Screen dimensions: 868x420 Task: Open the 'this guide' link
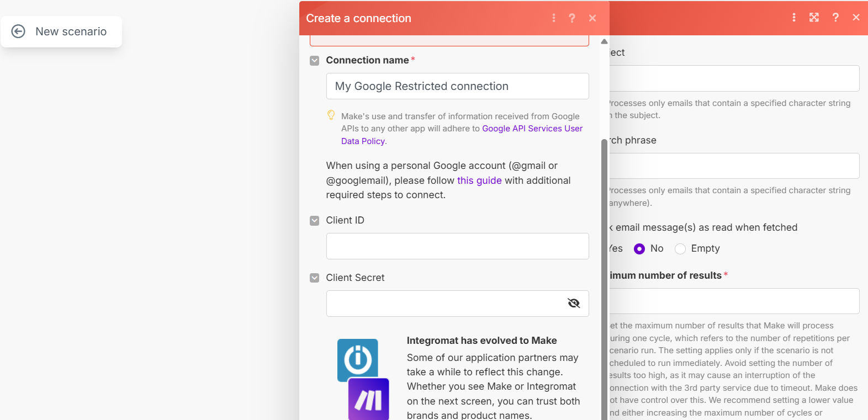tap(479, 180)
